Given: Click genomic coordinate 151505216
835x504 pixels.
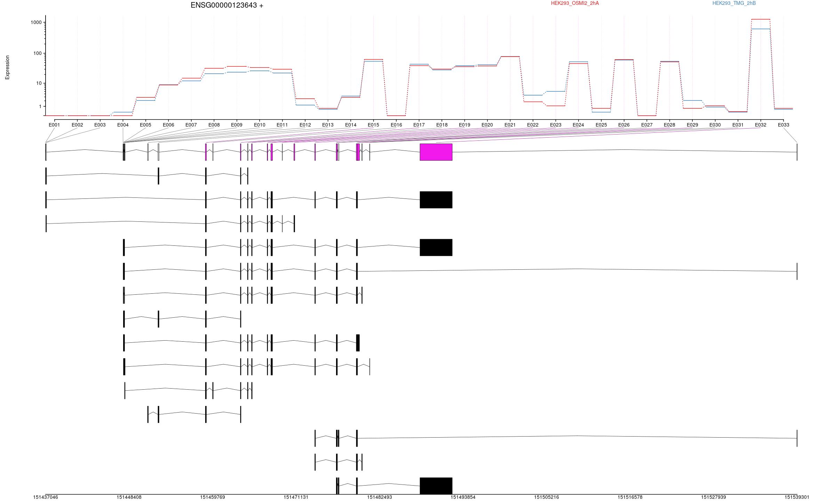Looking at the screenshot, I should 547,497.
